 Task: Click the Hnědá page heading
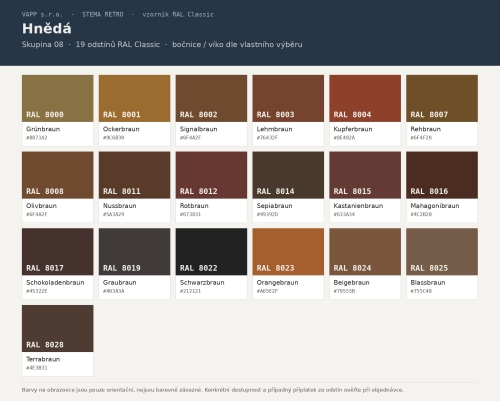[47, 29]
